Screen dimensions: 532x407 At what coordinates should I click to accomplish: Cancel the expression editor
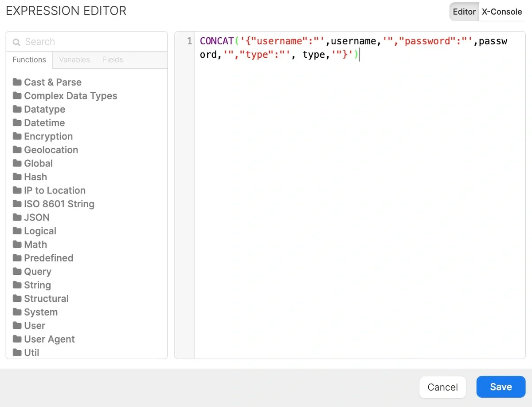point(442,387)
